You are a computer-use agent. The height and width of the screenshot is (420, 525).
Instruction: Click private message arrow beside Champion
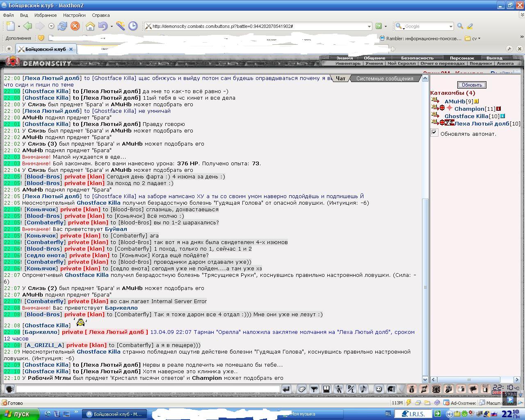pyautogui.click(x=435, y=108)
